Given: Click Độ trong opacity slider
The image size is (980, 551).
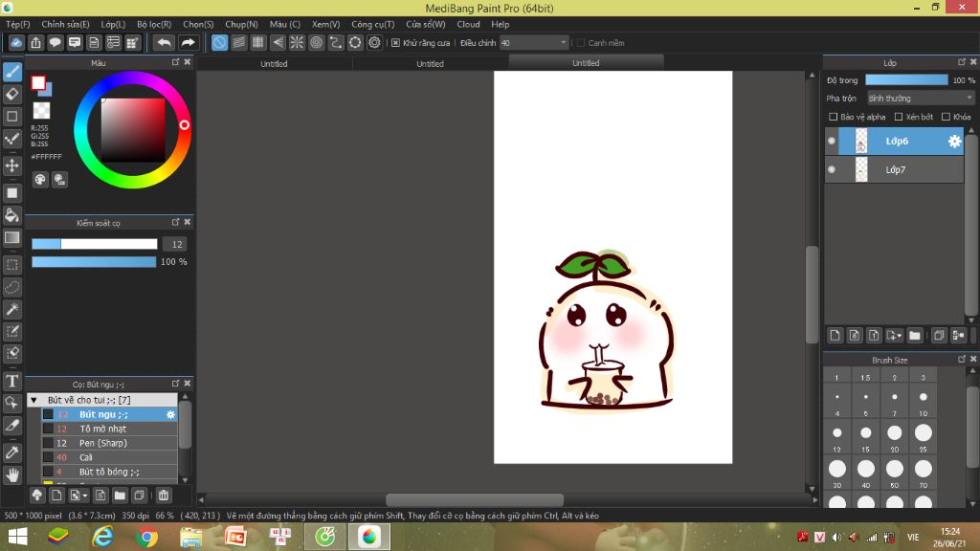Looking at the screenshot, I should [906, 80].
